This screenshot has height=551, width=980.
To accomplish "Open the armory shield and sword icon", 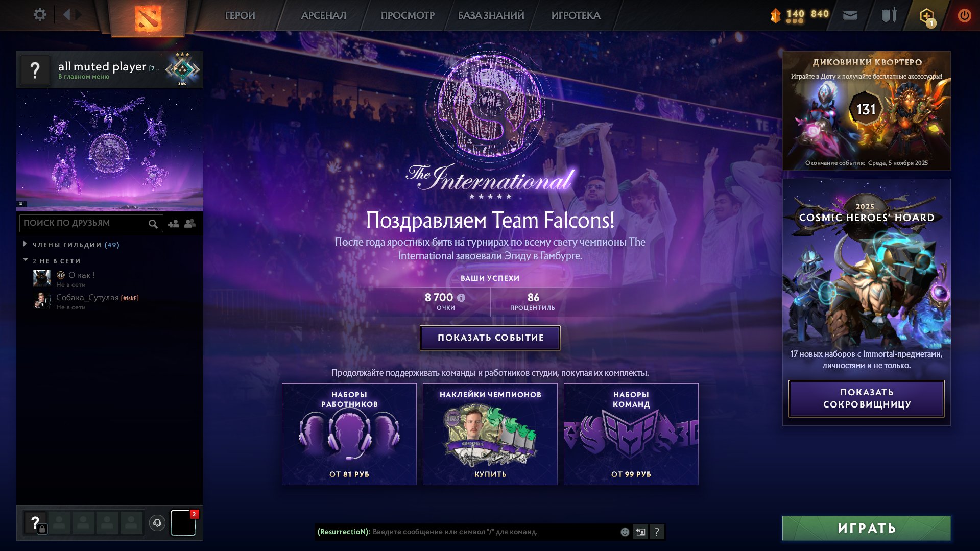I will pyautogui.click(x=889, y=15).
